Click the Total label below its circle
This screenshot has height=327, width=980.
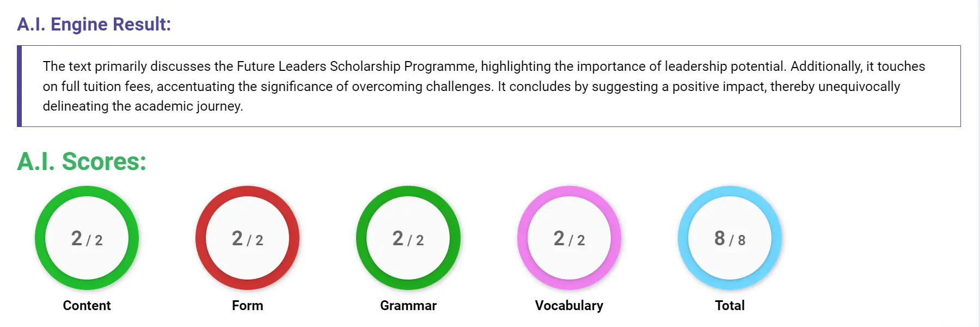point(730,305)
